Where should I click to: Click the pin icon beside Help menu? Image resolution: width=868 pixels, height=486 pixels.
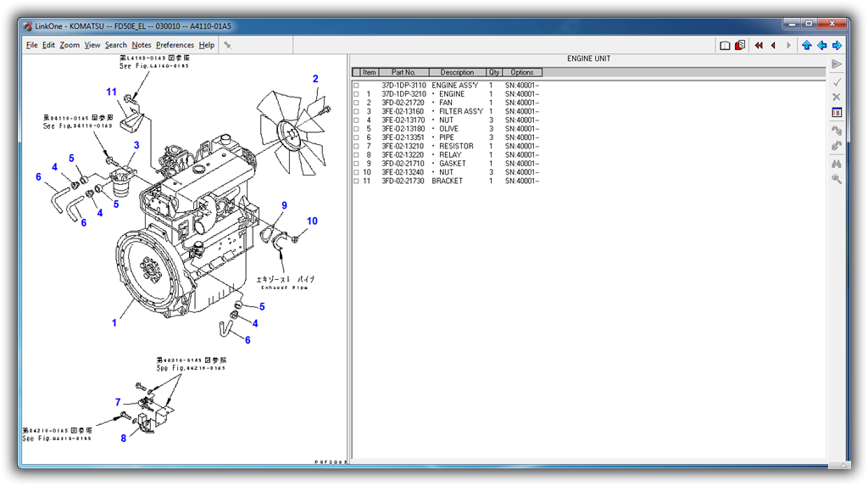227,46
